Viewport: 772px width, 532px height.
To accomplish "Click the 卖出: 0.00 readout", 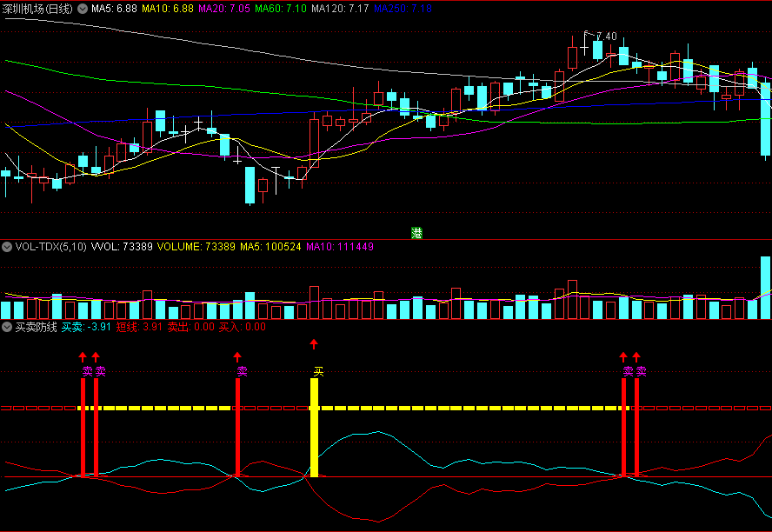I will coord(191,327).
